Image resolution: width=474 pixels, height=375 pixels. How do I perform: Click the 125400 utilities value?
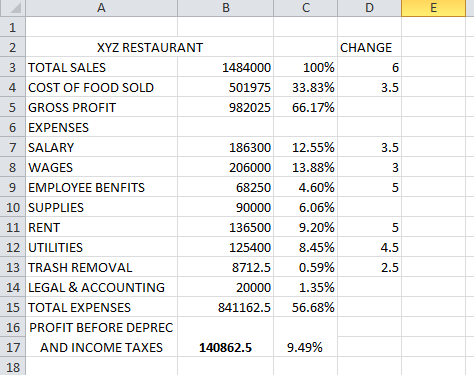click(226, 247)
